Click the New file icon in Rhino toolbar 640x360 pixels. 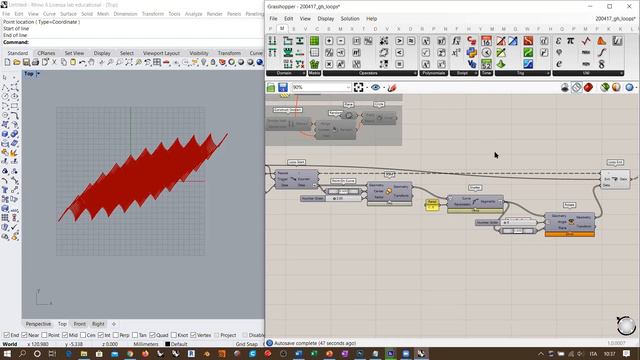pos(7,62)
